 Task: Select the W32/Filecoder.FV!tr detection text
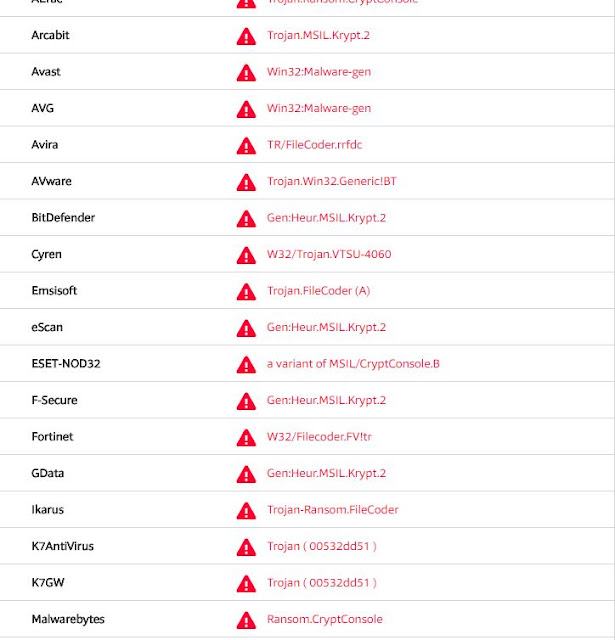(320, 437)
